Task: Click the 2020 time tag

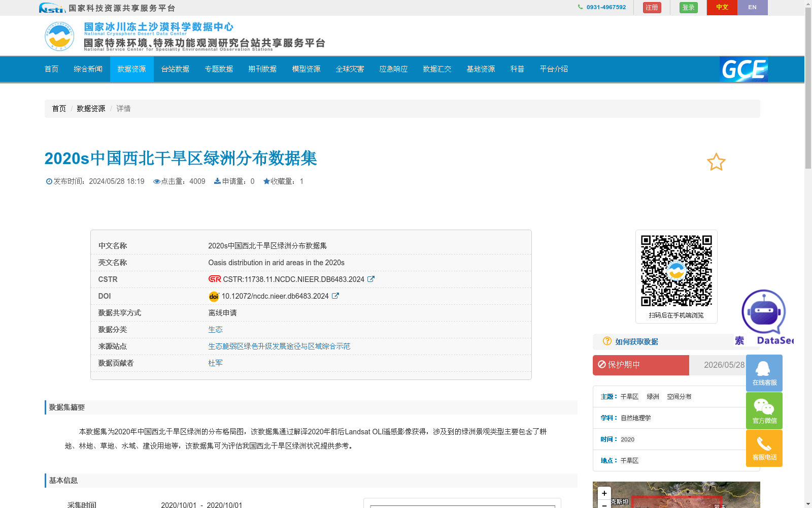Action: point(627,439)
